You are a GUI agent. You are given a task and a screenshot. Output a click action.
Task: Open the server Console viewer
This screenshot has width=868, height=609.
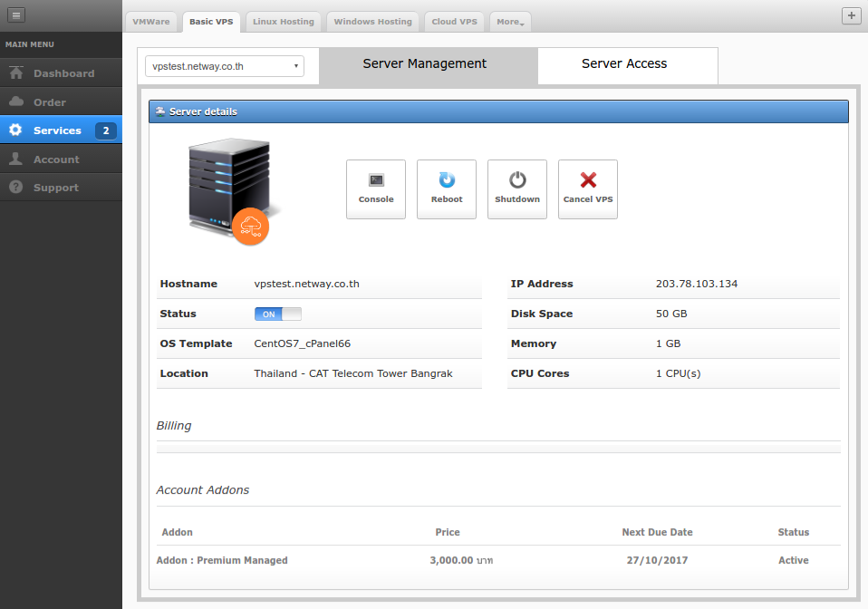[x=375, y=188]
